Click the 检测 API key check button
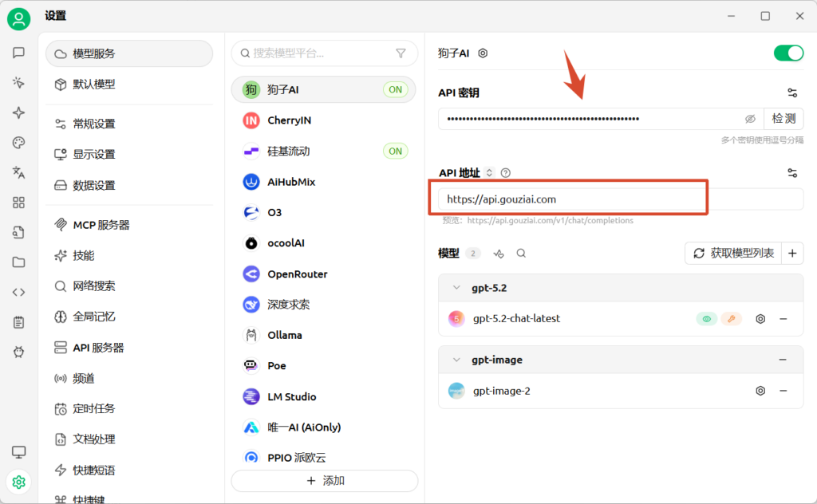The width and height of the screenshot is (817, 504). coord(783,119)
